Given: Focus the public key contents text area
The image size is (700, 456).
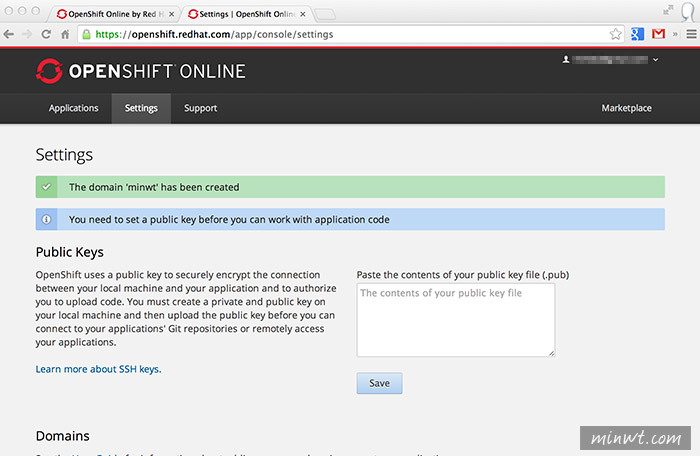Looking at the screenshot, I should point(456,320).
